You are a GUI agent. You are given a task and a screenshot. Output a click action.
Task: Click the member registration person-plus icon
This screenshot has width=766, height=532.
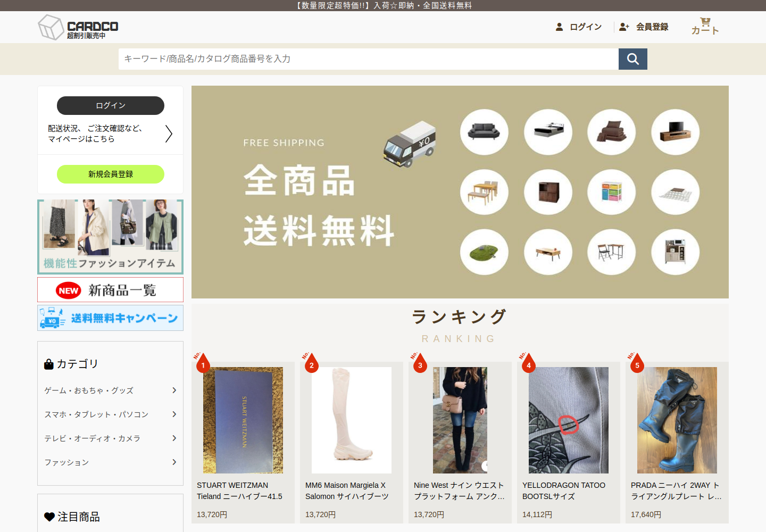[x=624, y=27]
